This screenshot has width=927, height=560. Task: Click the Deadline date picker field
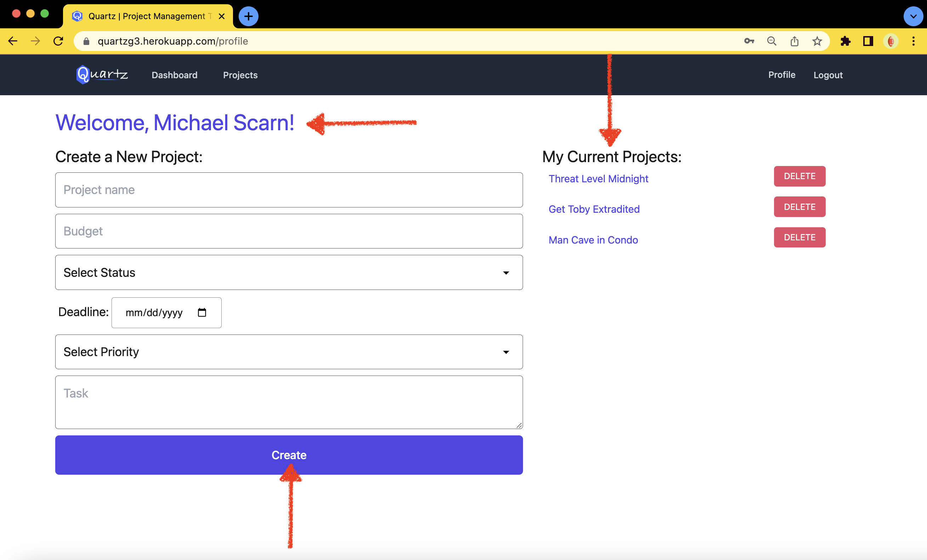tap(166, 312)
